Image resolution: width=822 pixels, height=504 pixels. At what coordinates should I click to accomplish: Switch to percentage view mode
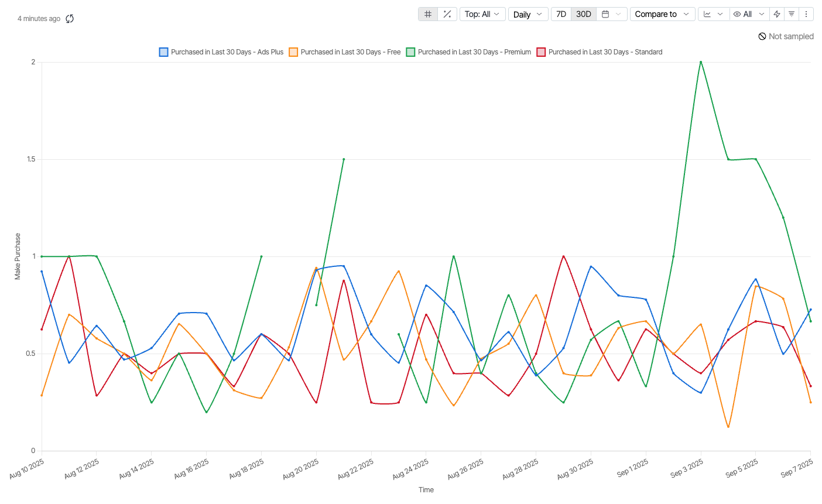coord(447,14)
